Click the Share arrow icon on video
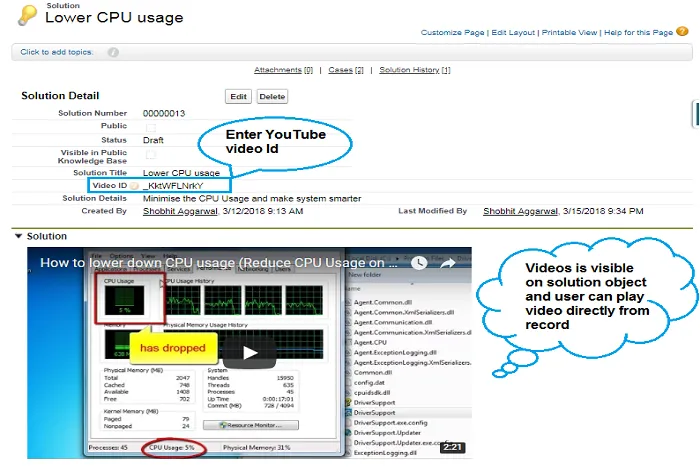Image resolution: width=700 pixels, height=467 pixels. (x=448, y=263)
